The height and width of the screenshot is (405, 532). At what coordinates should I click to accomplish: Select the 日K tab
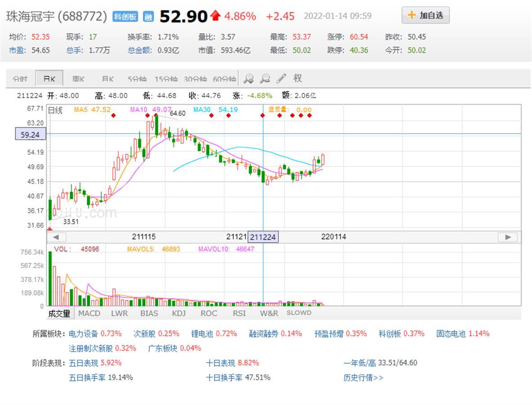coord(49,78)
